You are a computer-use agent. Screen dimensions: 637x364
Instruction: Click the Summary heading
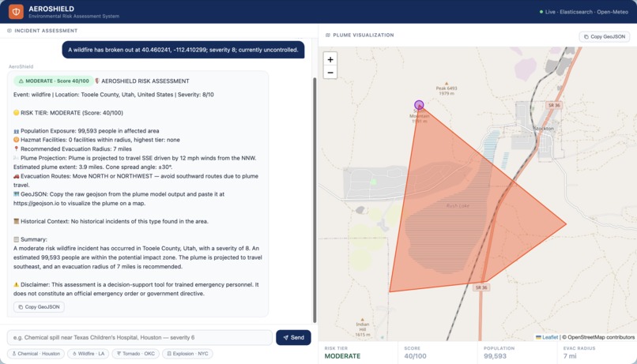click(31, 239)
